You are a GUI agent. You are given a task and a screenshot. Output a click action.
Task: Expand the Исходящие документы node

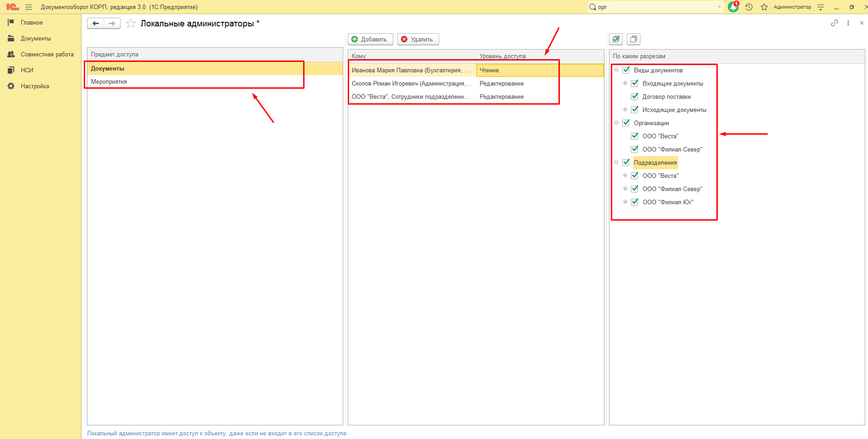(x=625, y=110)
